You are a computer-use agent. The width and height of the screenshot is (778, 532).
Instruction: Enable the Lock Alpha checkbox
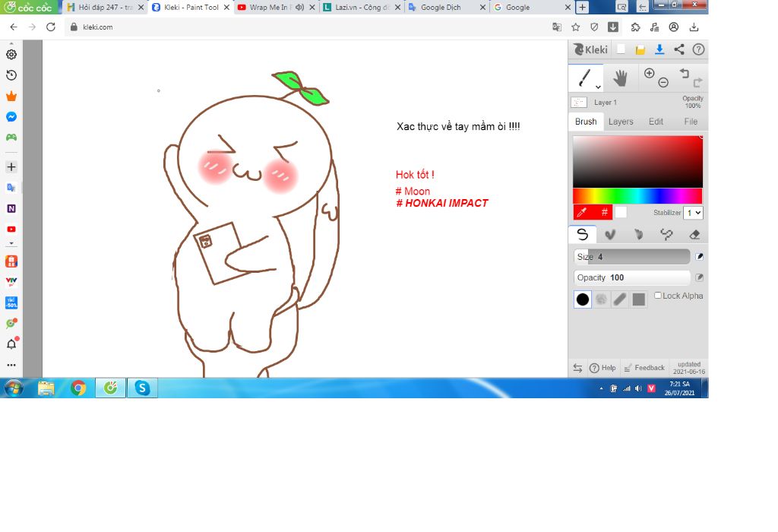pos(658,296)
